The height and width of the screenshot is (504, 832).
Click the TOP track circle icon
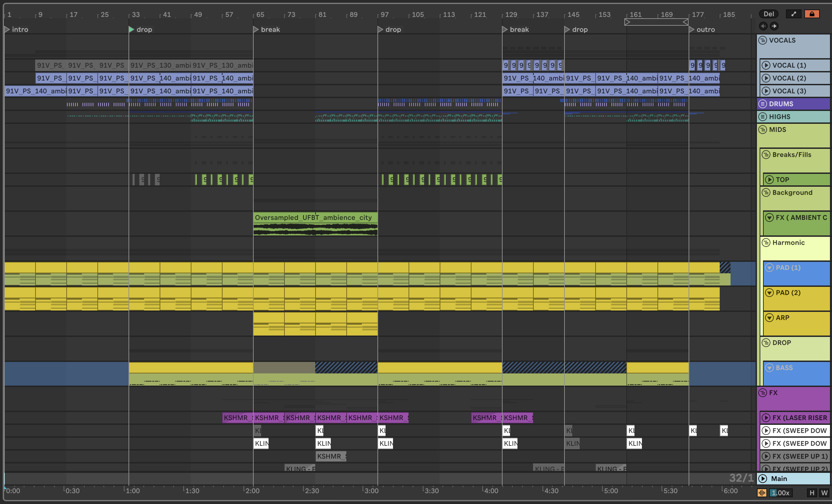pos(770,180)
